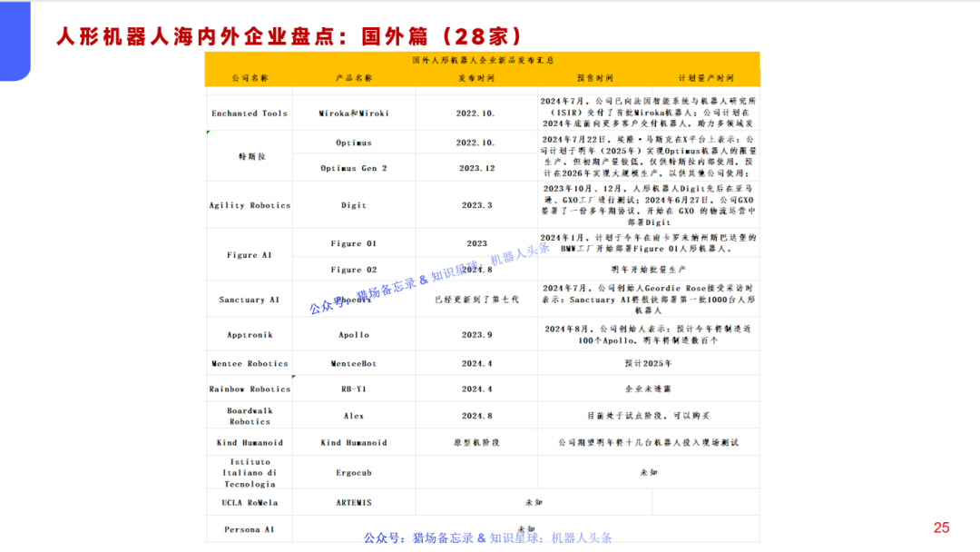Click the Figure 01 product cell
The image size is (980, 552).
[354, 244]
